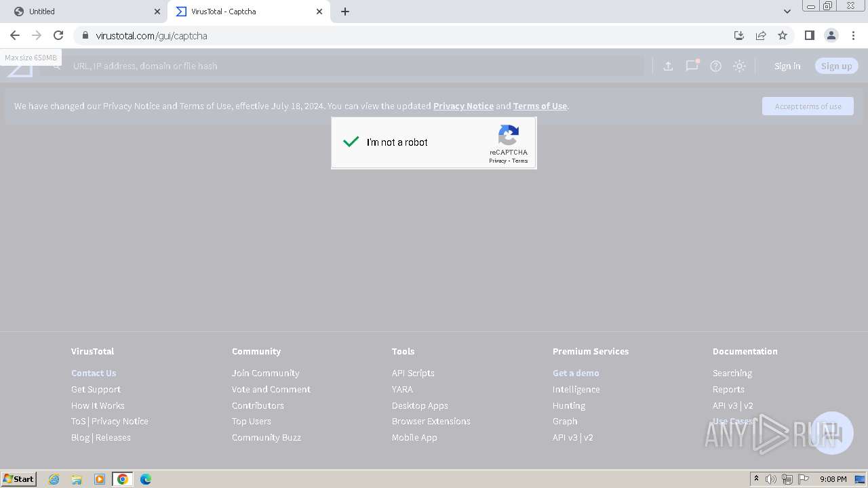Image resolution: width=868 pixels, height=488 pixels.
Task: Close the VirusTotal - Captcha tab
Action: pyautogui.click(x=319, y=12)
